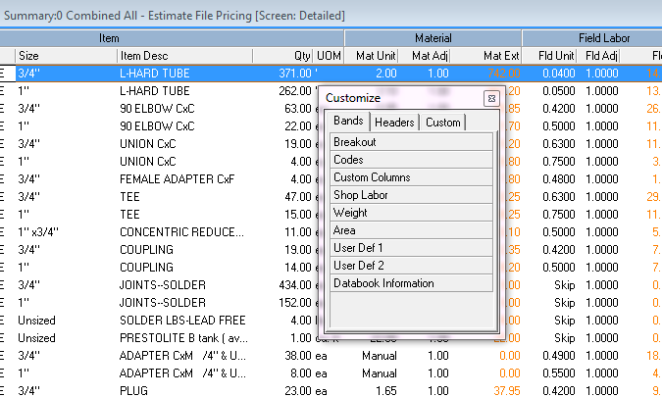The width and height of the screenshot is (662, 397).
Task: Click quantity 434.00 cell
Action: pos(295,285)
